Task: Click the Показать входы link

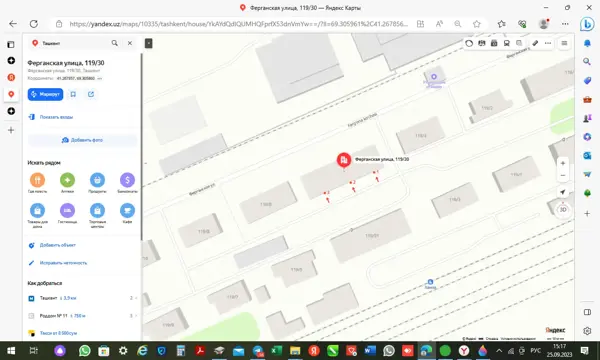Action: [56, 117]
